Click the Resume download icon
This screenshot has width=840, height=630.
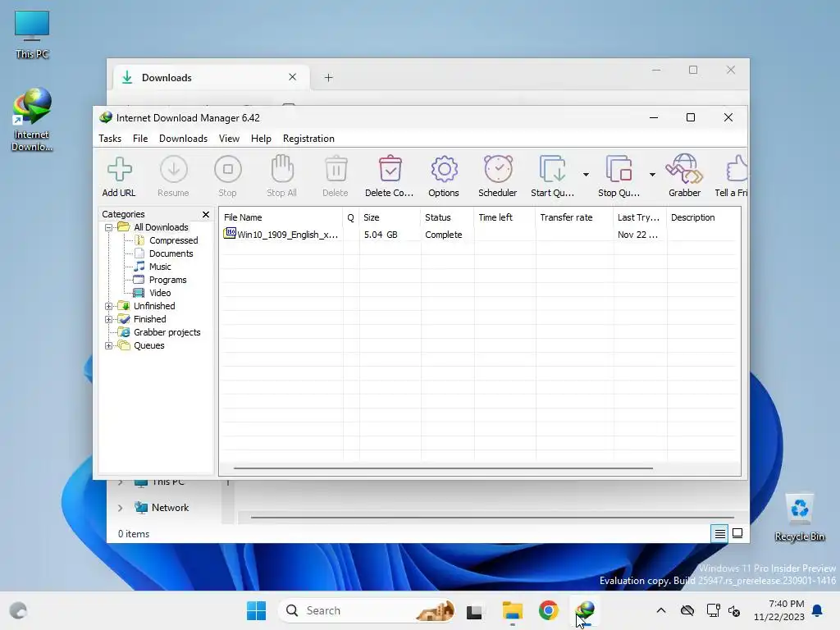point(174,170)
